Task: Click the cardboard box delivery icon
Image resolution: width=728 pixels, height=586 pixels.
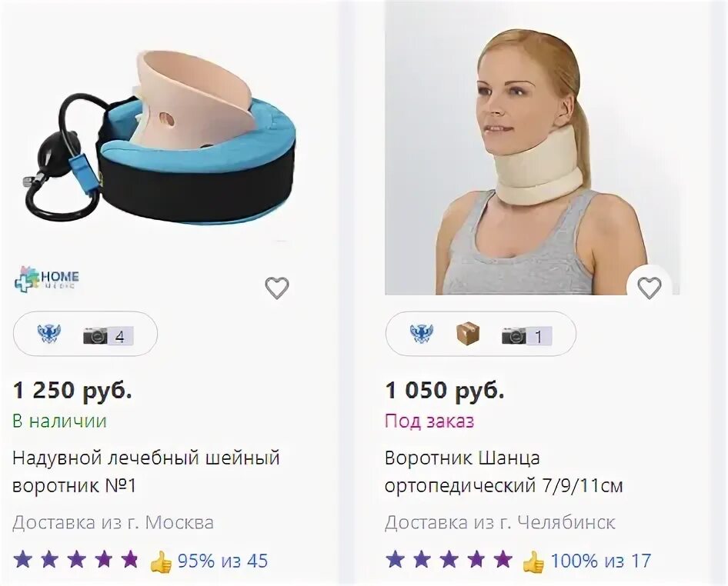Action: click(x=468, y=334)
